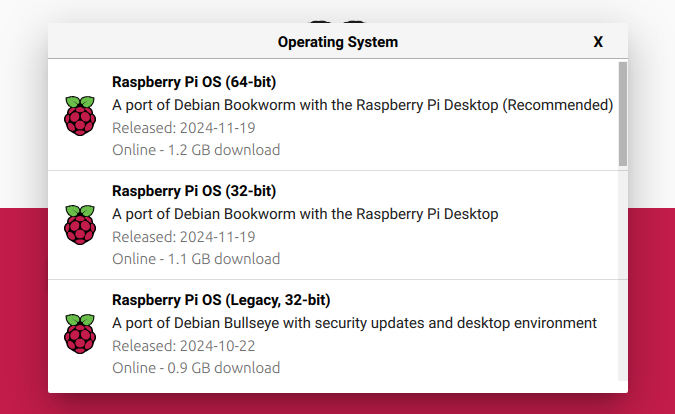Click the raspberry icon beside Raspberry Pi OS (32-bit)
The height and width of the screenshot is (414, 675).
pos(80,225)
